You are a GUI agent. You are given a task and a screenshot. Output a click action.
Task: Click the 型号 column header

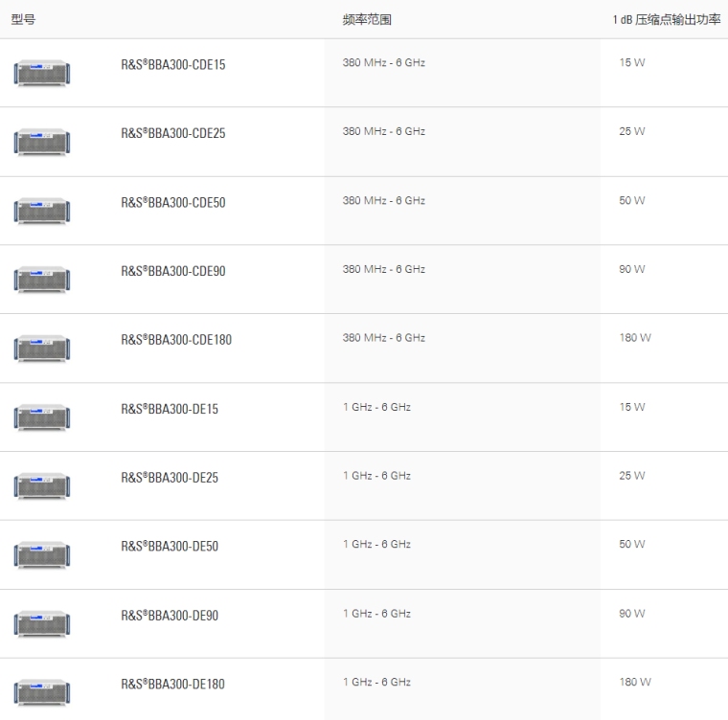click(x=23, y=19)
